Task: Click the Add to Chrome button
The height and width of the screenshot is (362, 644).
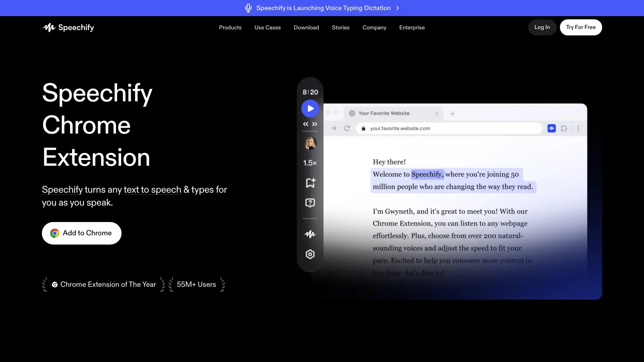Action: [82, 233]
